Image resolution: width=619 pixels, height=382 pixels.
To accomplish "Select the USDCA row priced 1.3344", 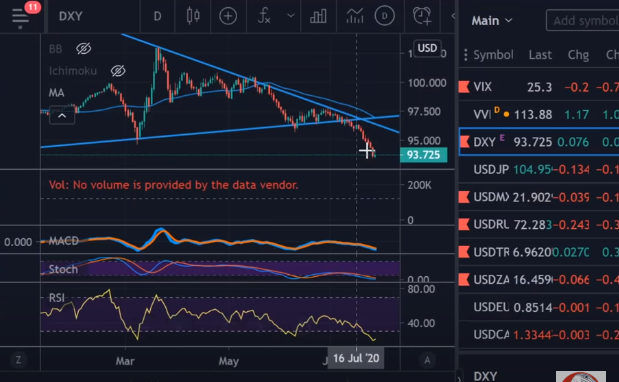I will 539,335.
